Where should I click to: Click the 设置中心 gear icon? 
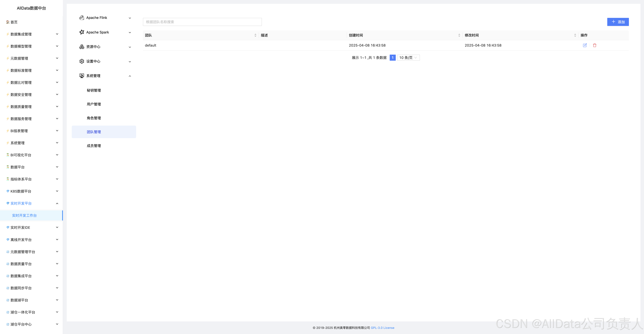point(82,61)
